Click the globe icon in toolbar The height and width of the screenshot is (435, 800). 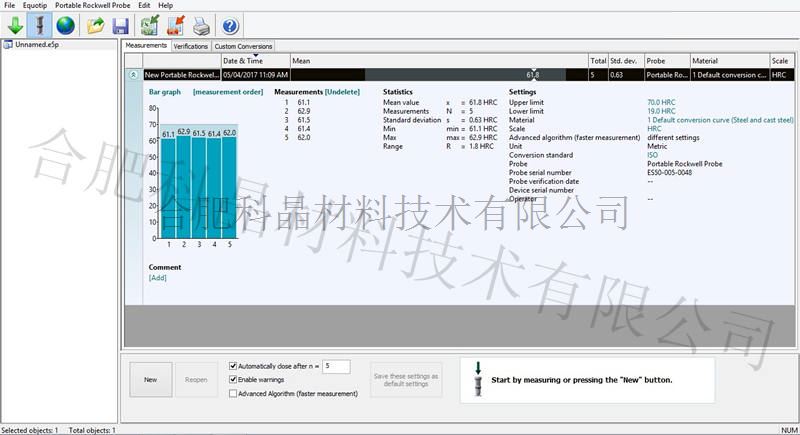[65, 25]
